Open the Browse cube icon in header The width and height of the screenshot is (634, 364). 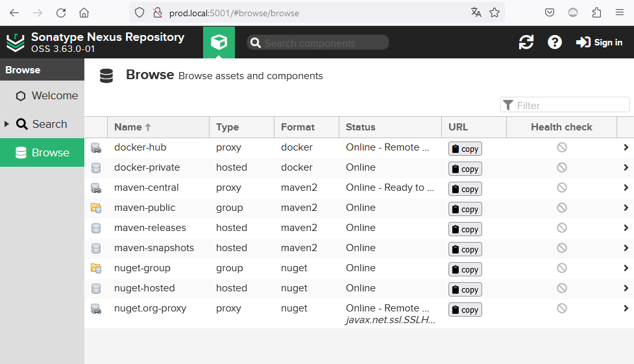(219, 42)
